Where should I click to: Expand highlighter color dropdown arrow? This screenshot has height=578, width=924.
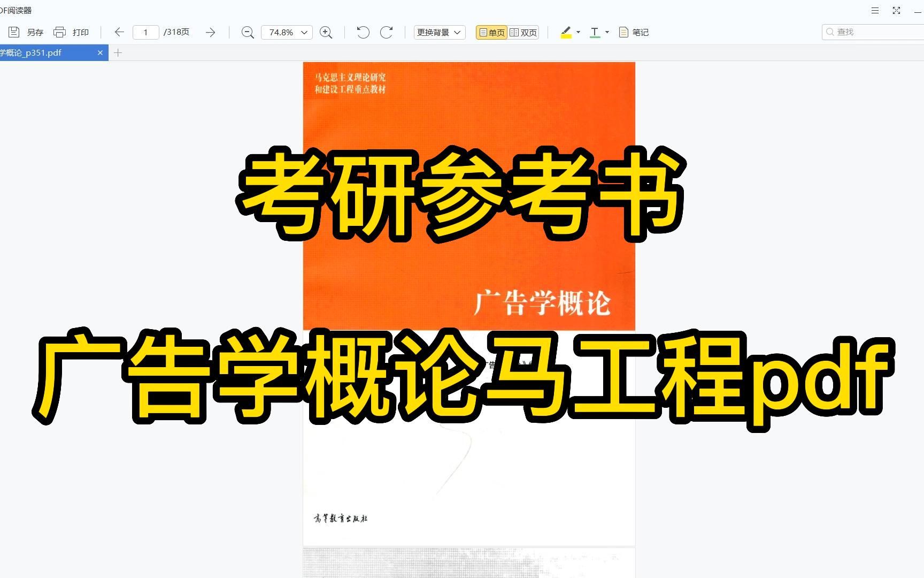(x=578, y=32)
